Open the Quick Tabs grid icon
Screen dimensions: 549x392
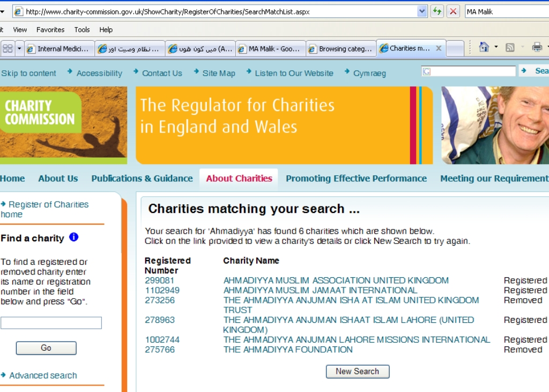pos(8,49)
